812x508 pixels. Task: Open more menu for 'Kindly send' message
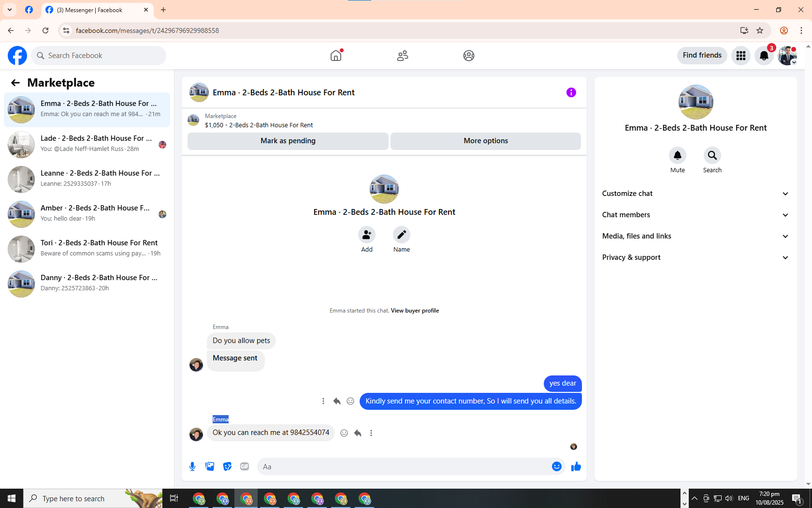coord(323,401)
